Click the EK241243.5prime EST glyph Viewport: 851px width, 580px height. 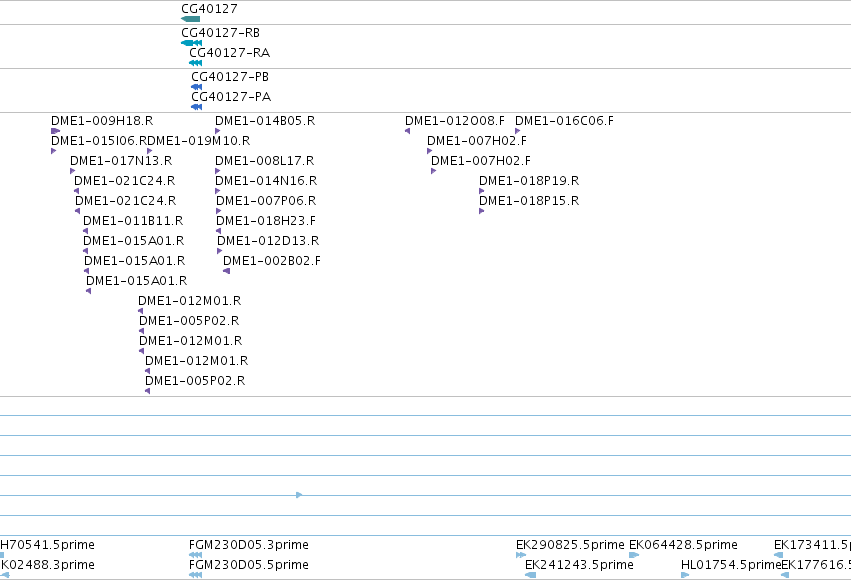pos(531,575)
